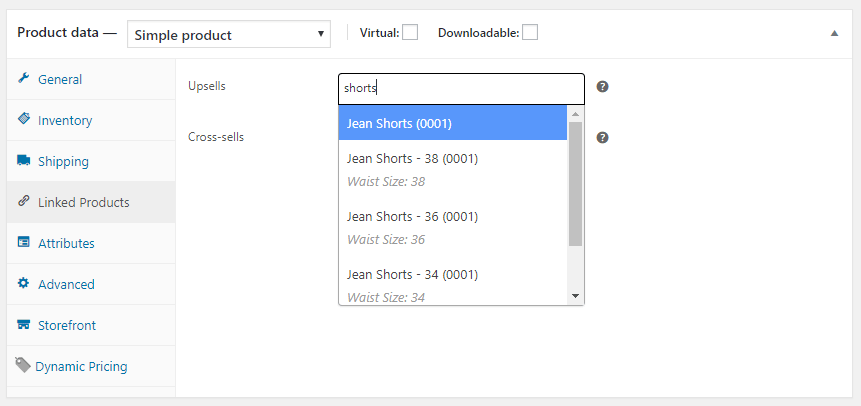
Task: Click the Shipping truck icon
Action: 24,160
